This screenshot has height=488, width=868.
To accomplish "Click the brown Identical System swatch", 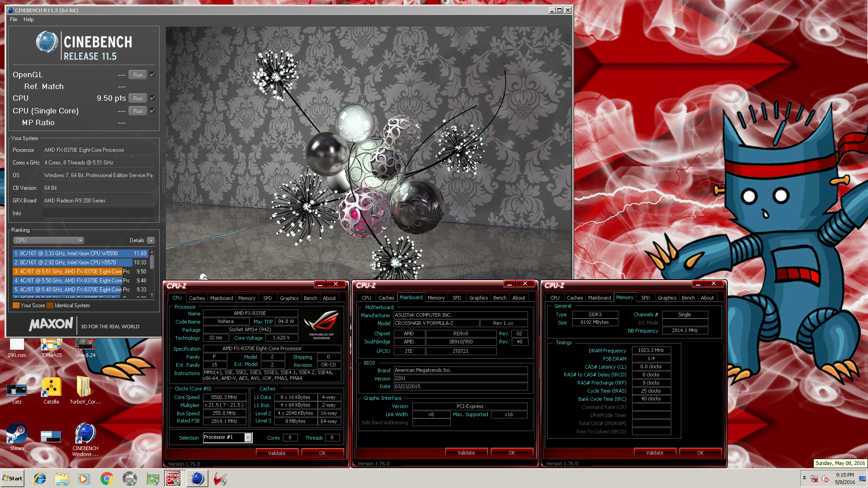I will (50, 305).
